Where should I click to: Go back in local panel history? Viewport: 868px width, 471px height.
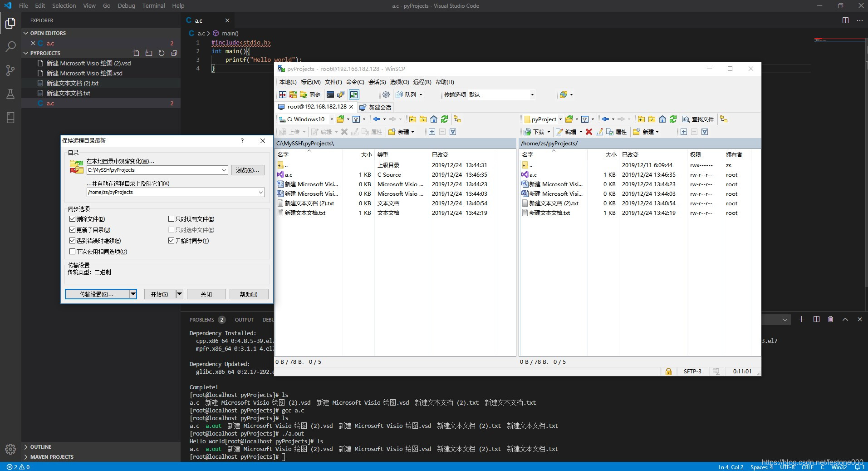[x=377, y=119]
